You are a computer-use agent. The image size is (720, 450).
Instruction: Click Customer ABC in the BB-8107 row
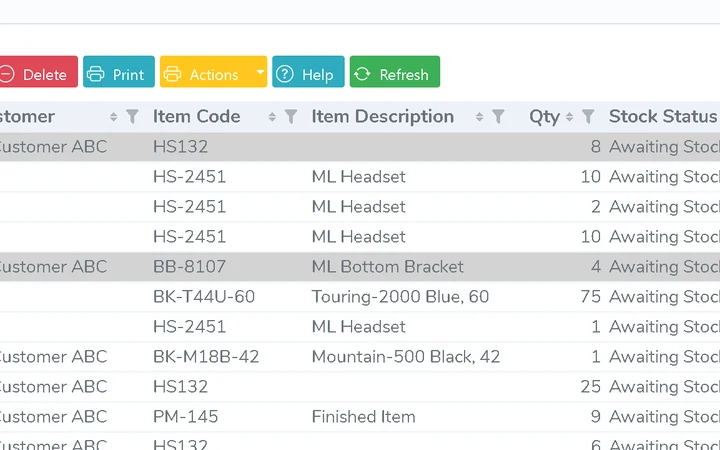(x=53, y=267)
